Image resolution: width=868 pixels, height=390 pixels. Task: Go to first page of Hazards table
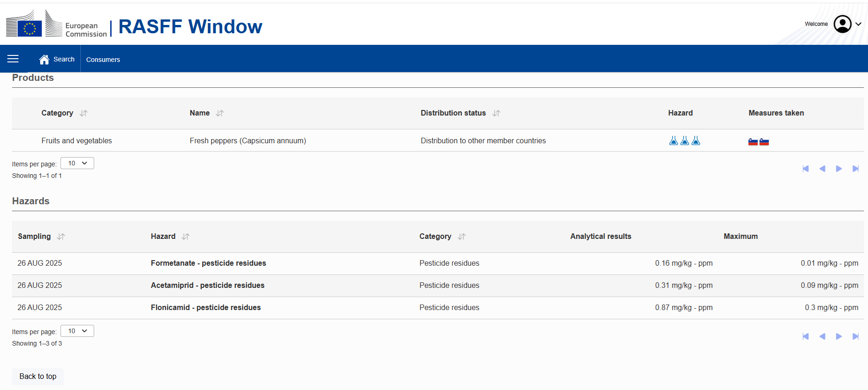coord(805,336)
